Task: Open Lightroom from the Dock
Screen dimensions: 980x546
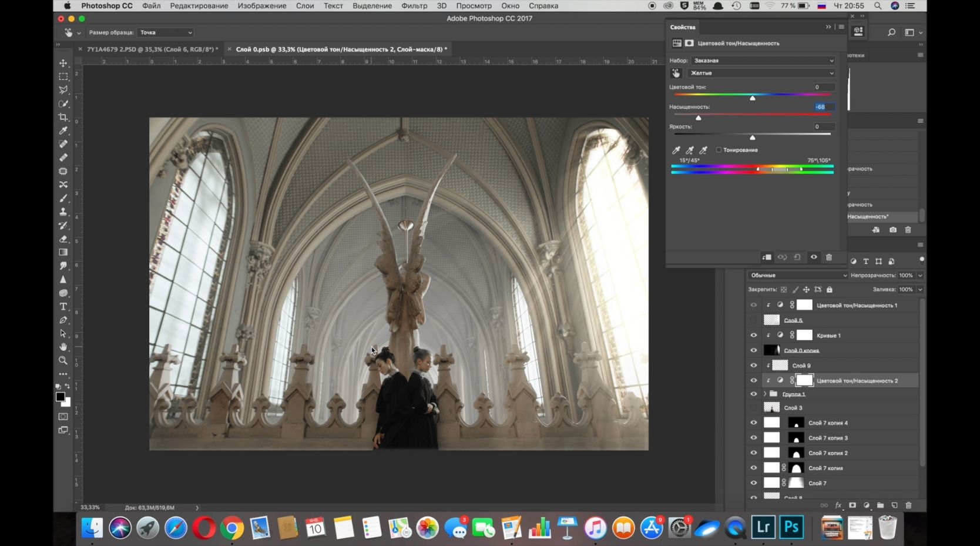Action: coord(763,528)
